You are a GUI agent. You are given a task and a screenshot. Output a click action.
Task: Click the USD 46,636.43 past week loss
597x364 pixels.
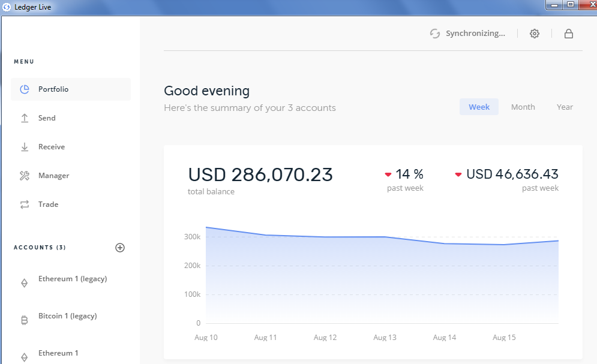pos(512,174)
